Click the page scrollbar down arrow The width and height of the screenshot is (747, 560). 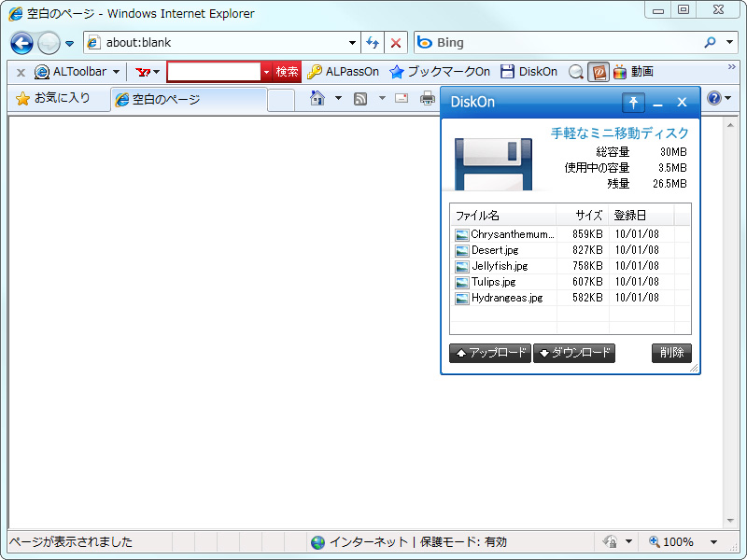click(x=730, y=521)
